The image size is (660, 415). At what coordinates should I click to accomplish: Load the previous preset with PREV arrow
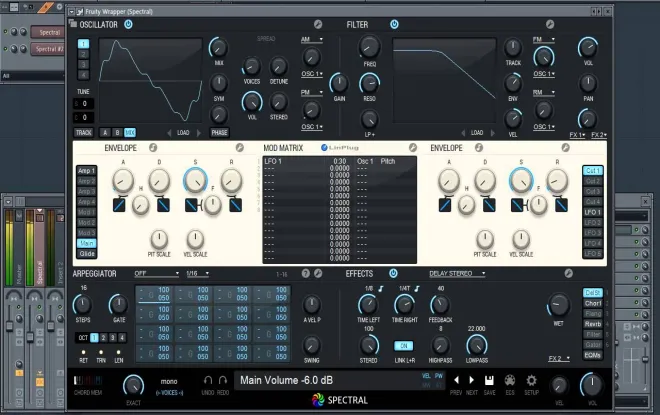tap(456, 380)
